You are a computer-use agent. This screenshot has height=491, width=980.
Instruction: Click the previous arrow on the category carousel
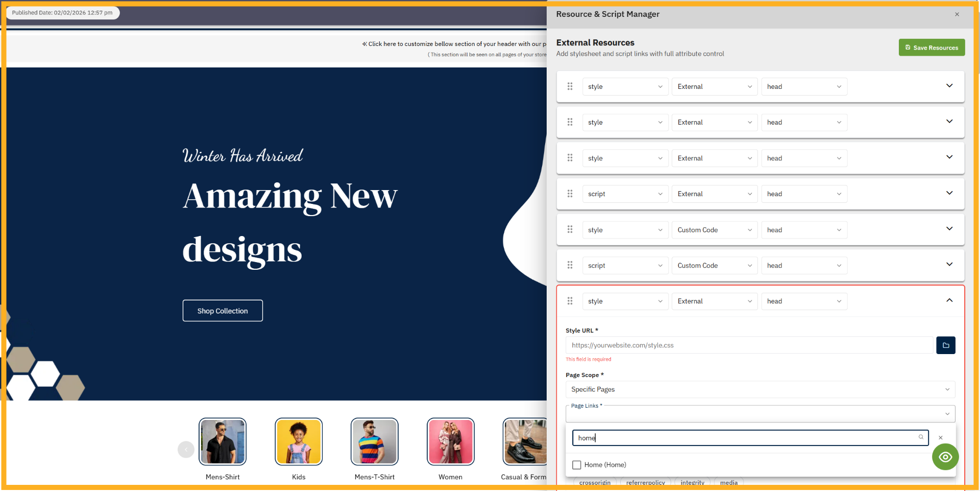pyautogui.click(x=186, y=449)
